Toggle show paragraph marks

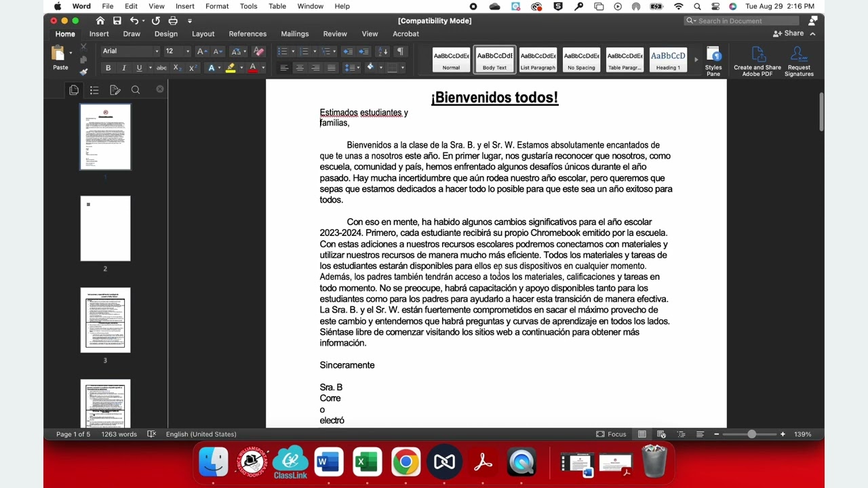400,52
